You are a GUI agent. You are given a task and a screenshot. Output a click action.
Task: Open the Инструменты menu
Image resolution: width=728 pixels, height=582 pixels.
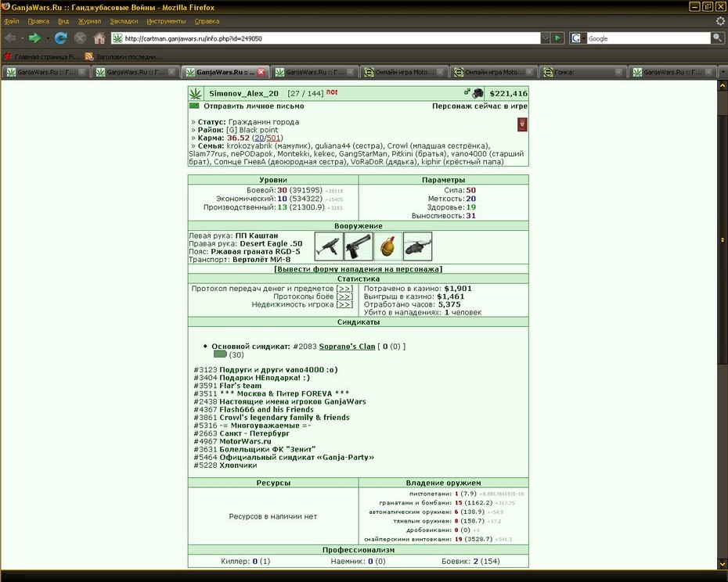point(166,21)
